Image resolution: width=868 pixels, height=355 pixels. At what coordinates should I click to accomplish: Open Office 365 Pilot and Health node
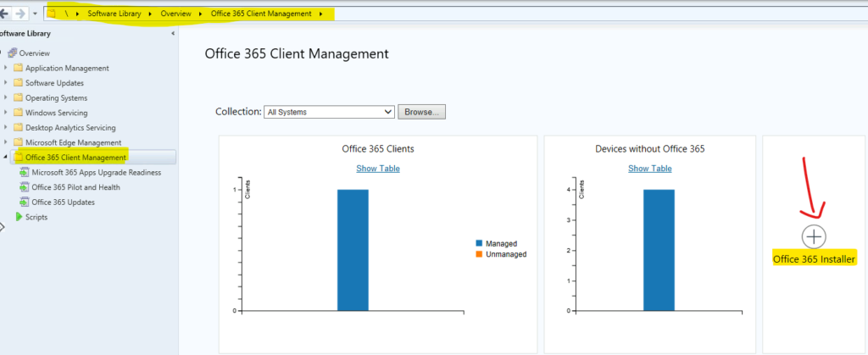[x=75, y=187]
